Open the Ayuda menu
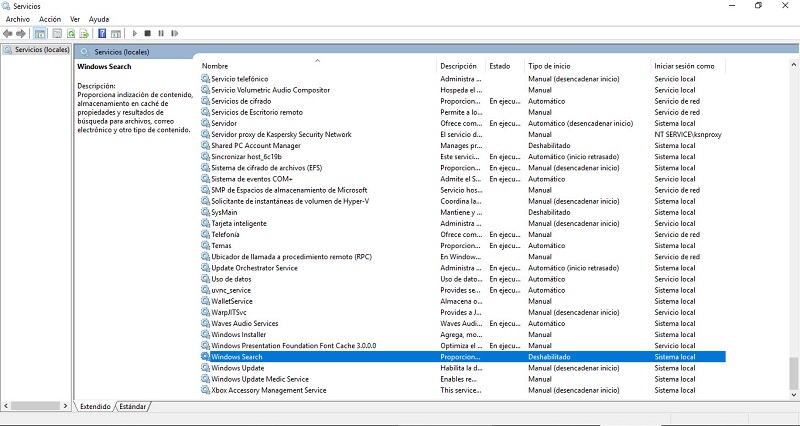This screenshot has width=800, height=426. point(99,19)
